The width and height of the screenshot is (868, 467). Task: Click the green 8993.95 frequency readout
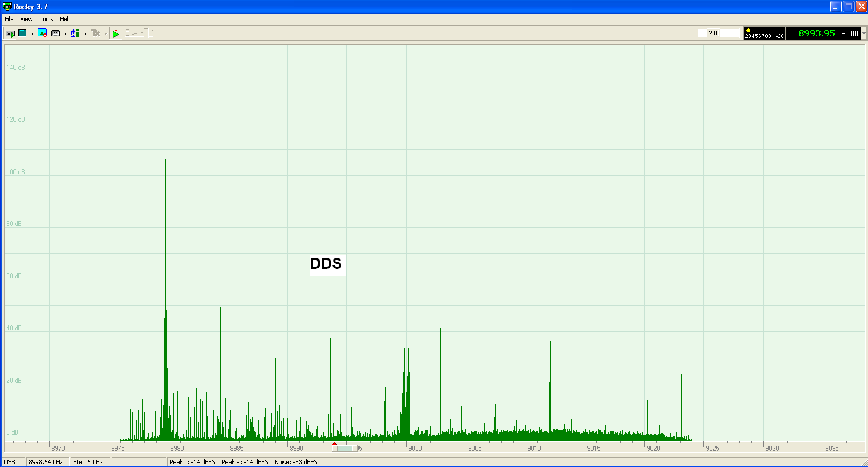816,33
